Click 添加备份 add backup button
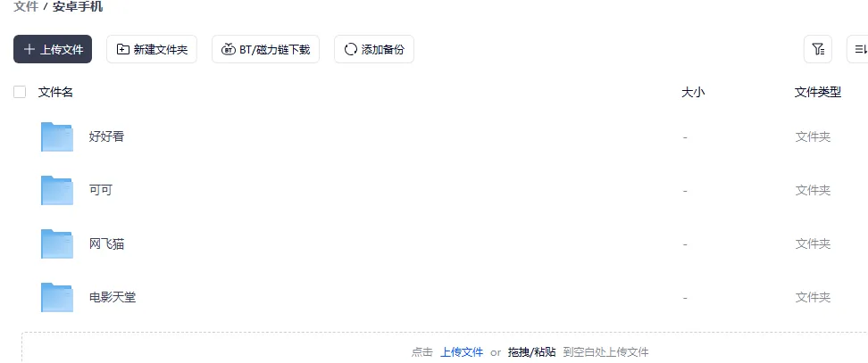868x363 pixels. click(374, 49)
